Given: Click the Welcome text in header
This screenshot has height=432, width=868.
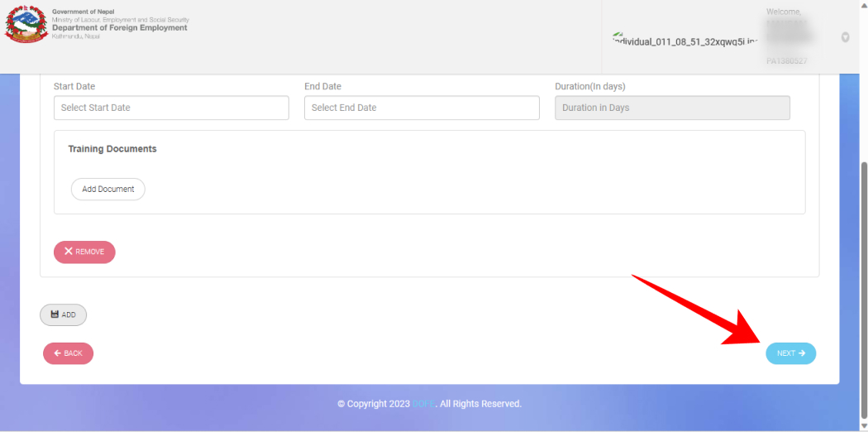Looking at the screenshot, I should 784,11.
